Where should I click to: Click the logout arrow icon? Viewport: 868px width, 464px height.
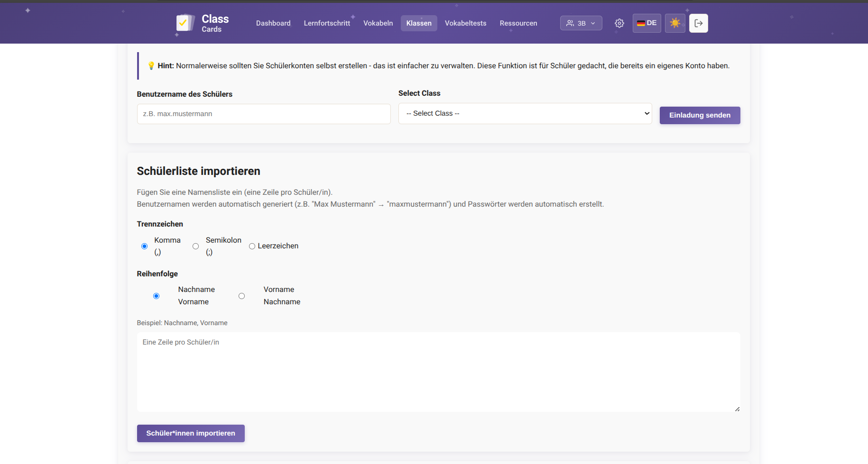coord(698,23)
